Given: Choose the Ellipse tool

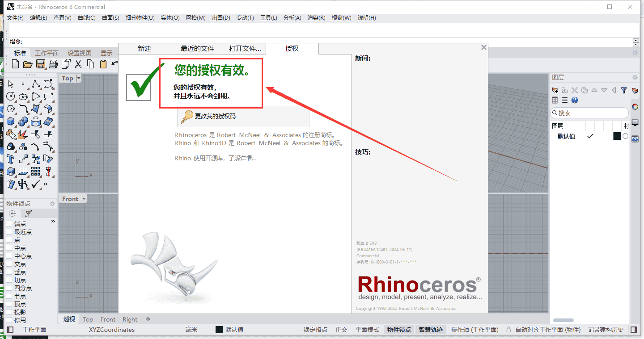Looking at the screenshot, I should click(23, 96).
